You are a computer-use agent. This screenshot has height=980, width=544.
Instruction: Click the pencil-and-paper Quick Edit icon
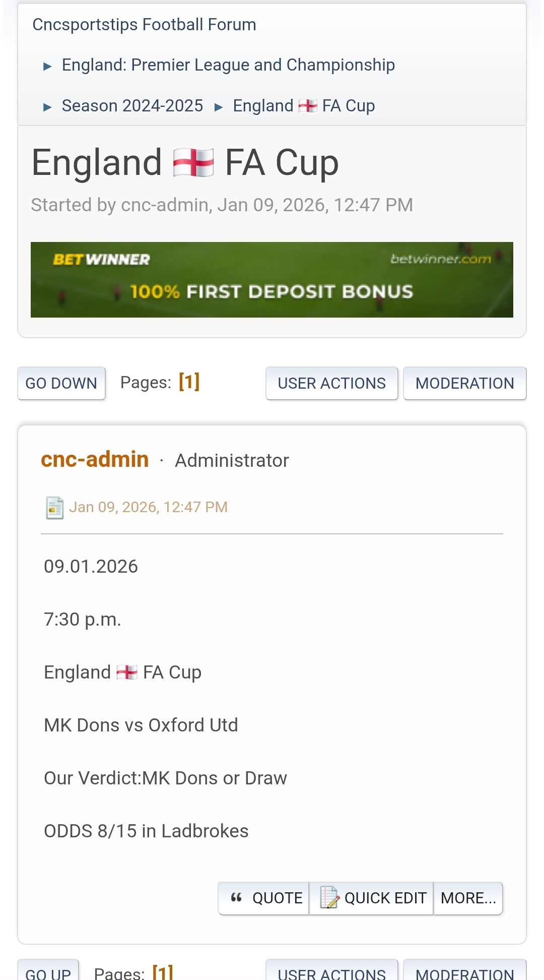coord(329,897)
